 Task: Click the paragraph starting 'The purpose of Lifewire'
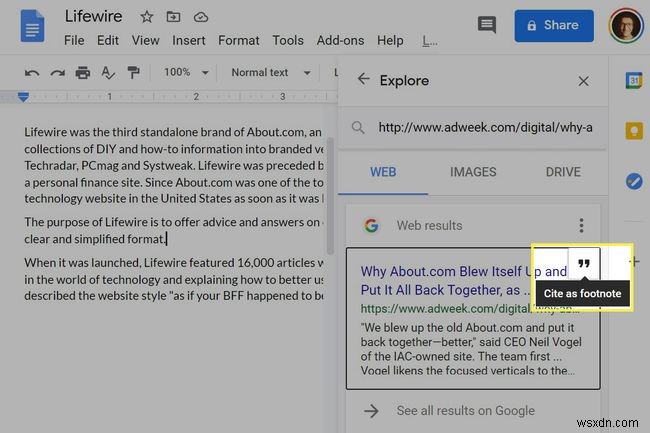(x=174, y=230)
